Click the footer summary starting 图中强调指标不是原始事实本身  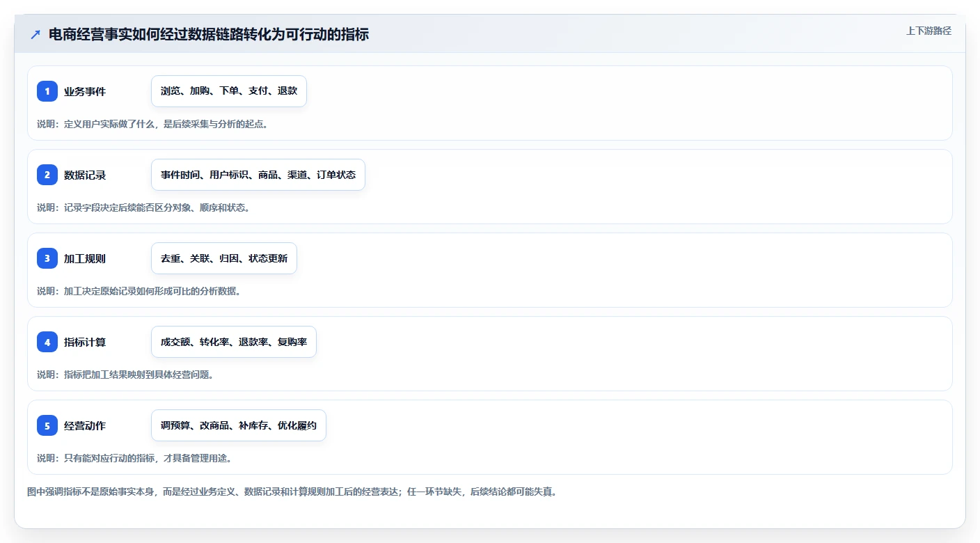[292, 491]
